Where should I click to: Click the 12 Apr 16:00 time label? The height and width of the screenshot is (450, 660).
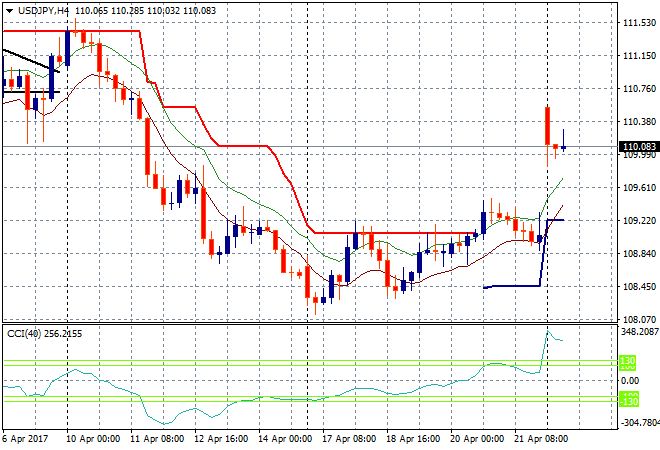pyautogui.click(x=221, y=439)
